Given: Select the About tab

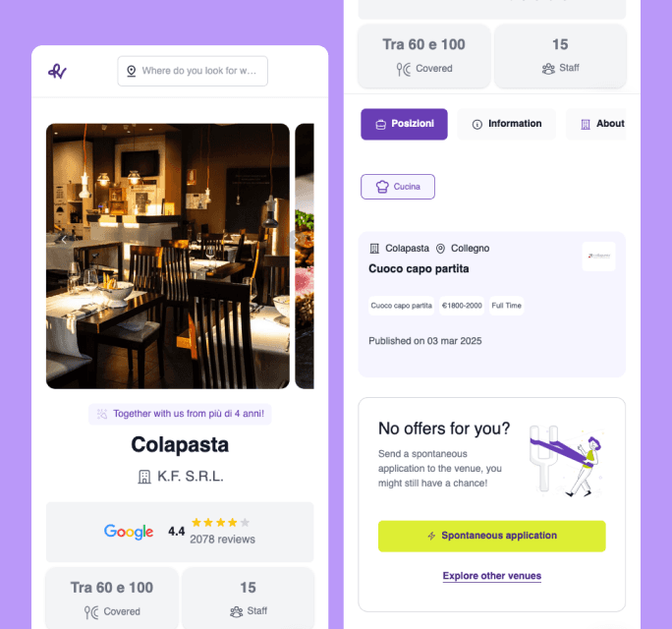Looking at the screenshot, I should [596, 124].
